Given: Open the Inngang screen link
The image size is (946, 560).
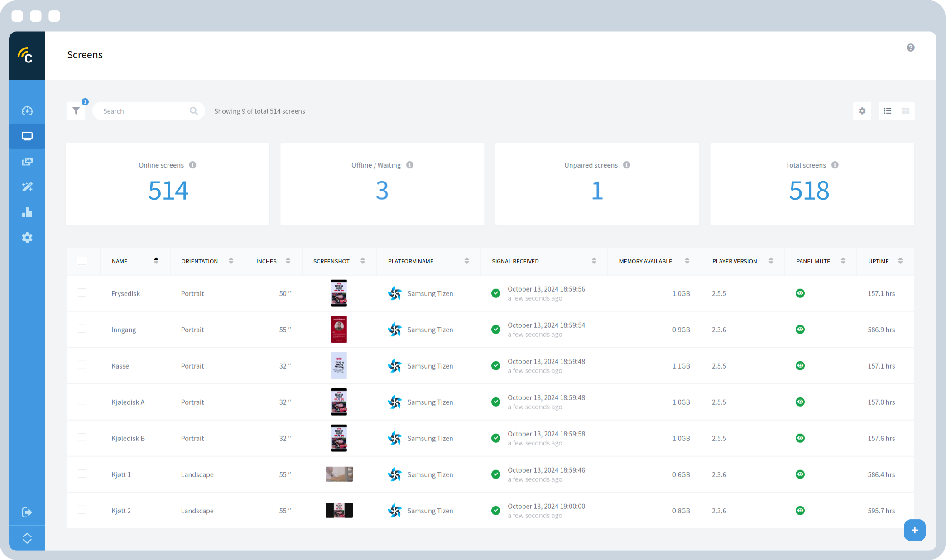Looking at the screenshot, I should click(124, 330).
